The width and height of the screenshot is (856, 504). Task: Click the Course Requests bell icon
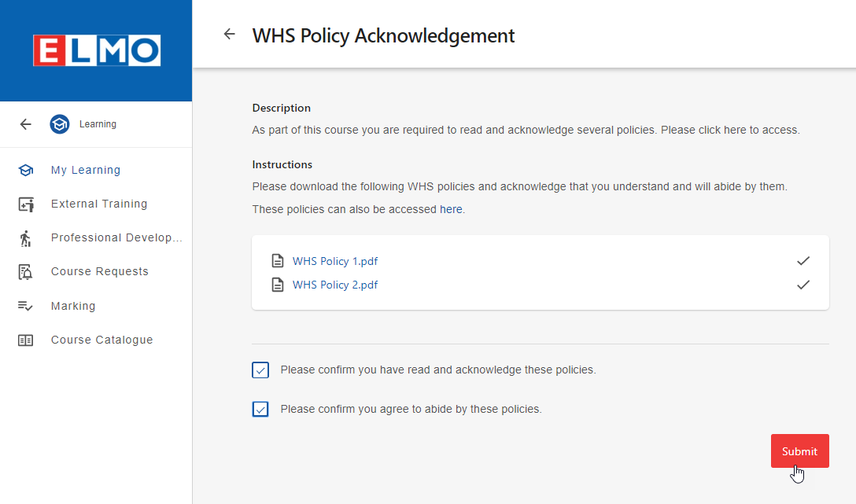26,271
